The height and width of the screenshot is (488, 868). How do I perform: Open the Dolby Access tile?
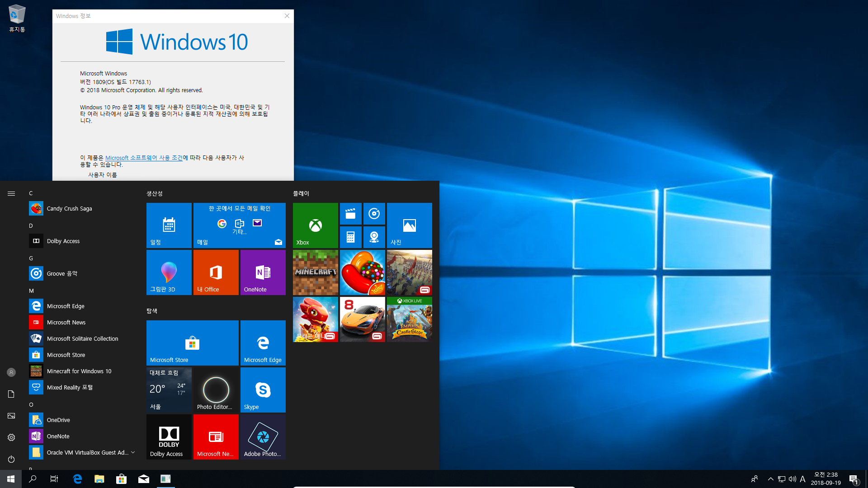pos(169,437)
